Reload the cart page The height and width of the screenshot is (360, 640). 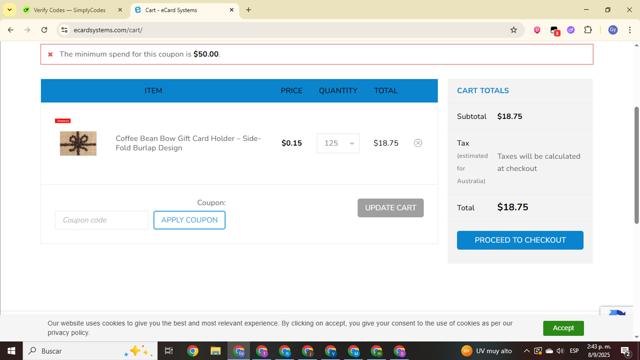pyautogui.click(x=44, y=30)
